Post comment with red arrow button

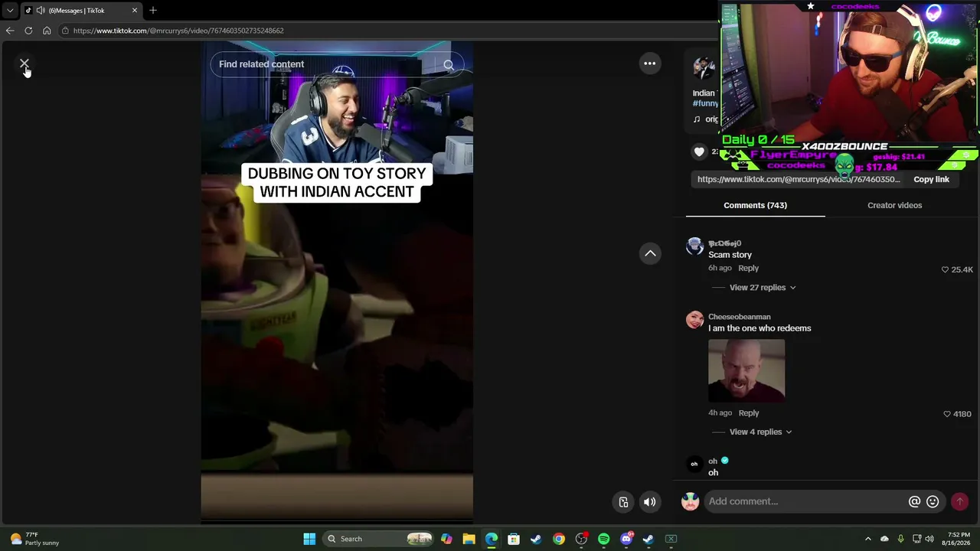click(959, 501)
